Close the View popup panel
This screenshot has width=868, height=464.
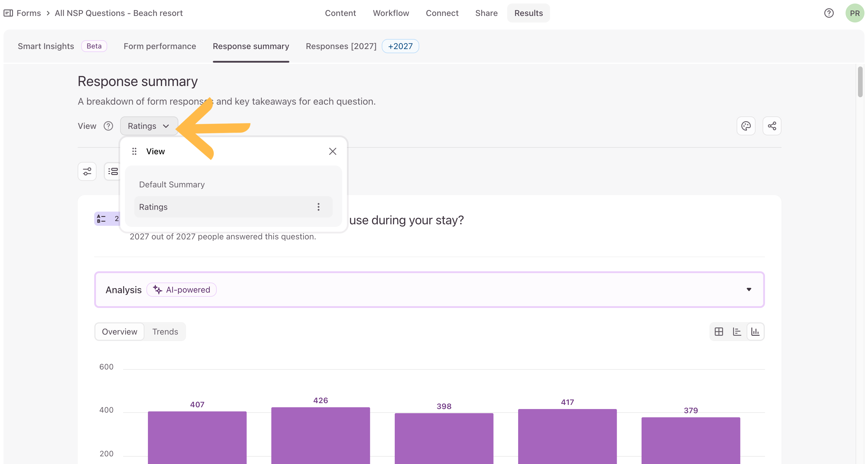click(332, 151)
